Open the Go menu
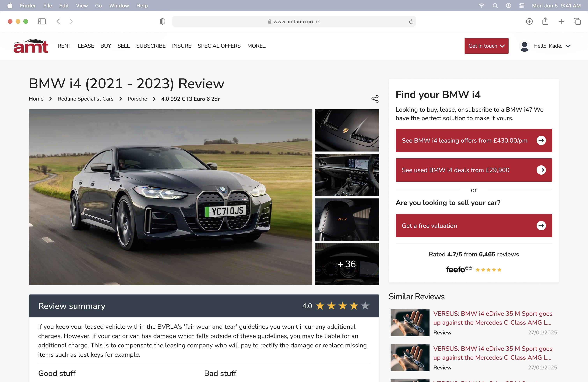Screen dimensions: 588x382 pos(98,5)
